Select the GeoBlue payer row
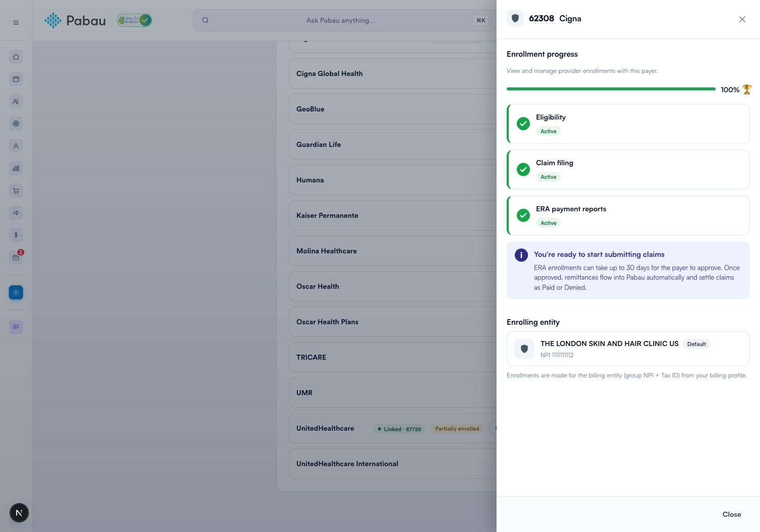Screen dimensions: 760x532 (393, 109)
